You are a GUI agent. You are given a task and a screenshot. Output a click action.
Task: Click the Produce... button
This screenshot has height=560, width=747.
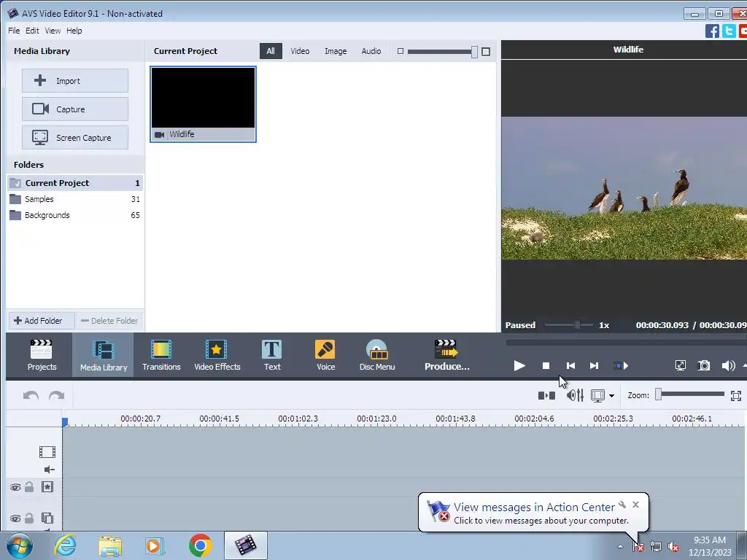447,355
